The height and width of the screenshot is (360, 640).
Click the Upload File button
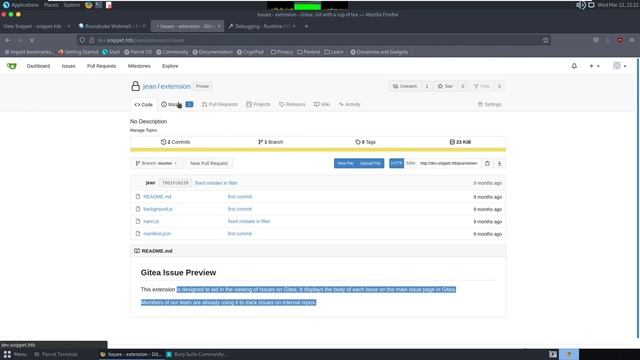tap(370, 163)
